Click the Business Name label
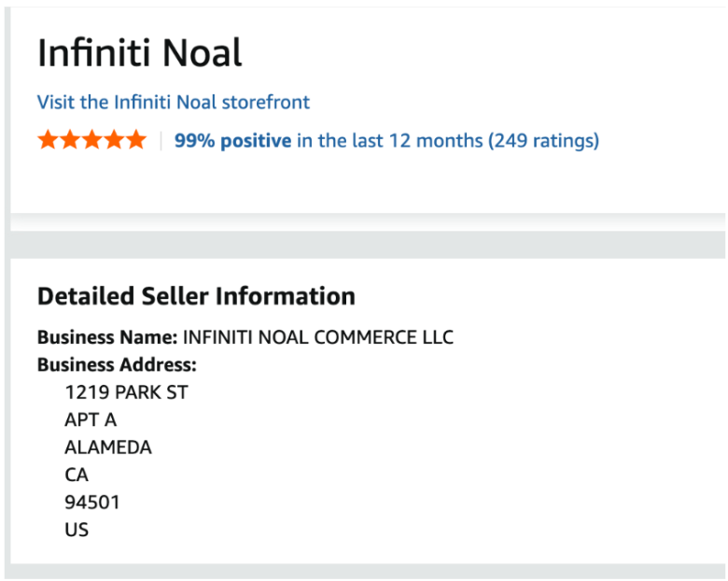Viewport: 728px width, 581px height. (x=106, y=337)
